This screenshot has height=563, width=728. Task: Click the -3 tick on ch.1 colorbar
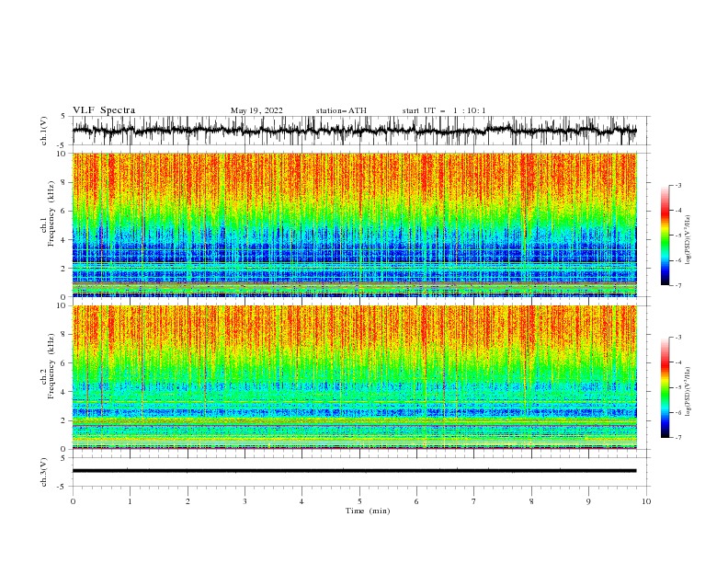[x=677, y=185]
